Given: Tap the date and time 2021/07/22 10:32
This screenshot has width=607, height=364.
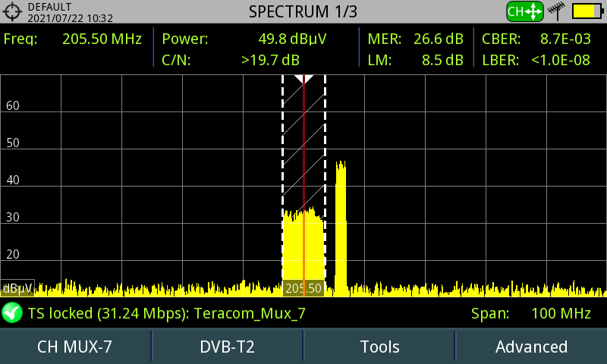Looking at the screenshot, I should (70, 18).
